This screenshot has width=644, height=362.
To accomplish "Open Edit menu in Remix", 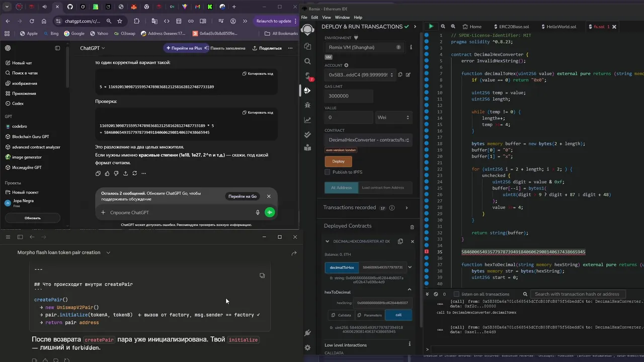I will pos(314,17).
